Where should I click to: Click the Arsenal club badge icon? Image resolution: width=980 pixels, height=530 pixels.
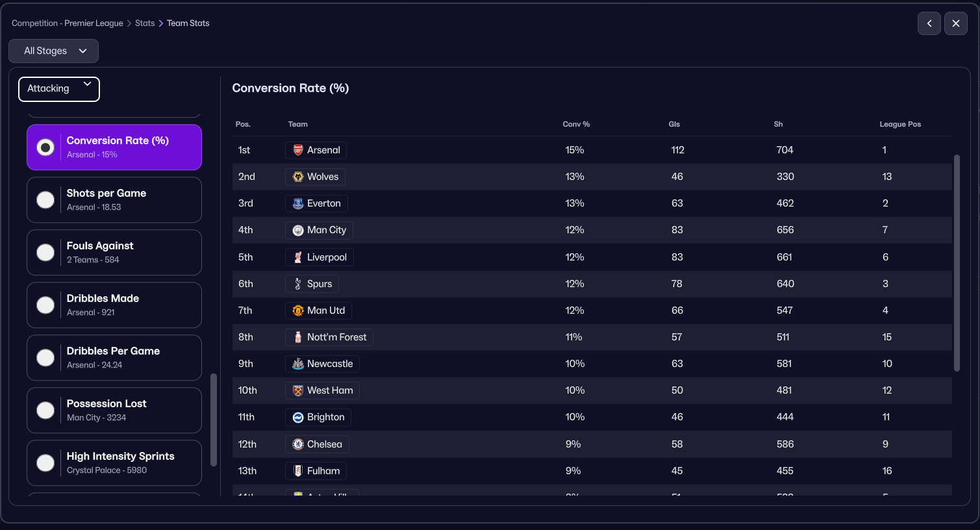[298, 150]
